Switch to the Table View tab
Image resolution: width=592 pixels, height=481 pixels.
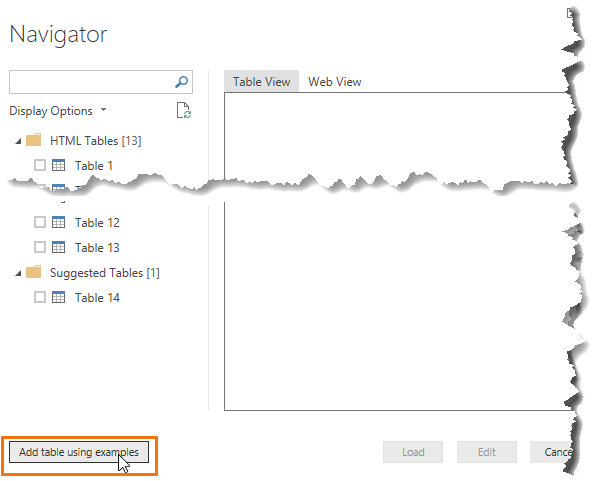(261, 82)
